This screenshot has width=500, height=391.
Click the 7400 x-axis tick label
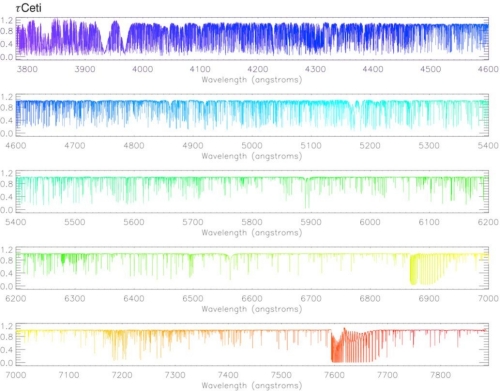click(x=228, y=375)
